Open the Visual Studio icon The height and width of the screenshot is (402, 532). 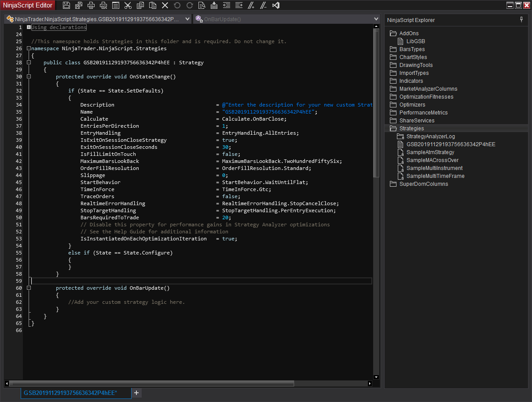pos(276,5)
